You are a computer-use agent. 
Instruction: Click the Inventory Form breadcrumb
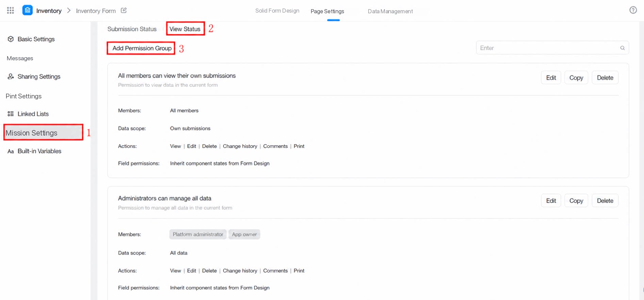click(x=96, y=11)
